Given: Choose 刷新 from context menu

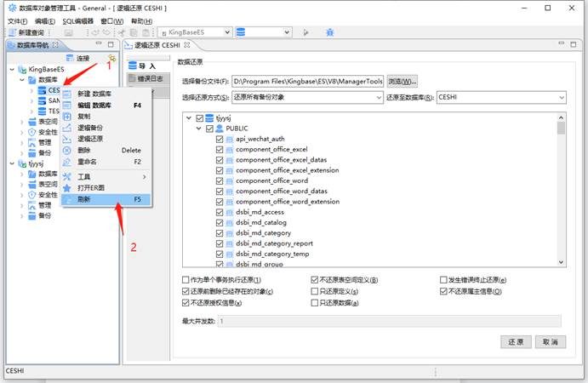Looking at the screenshot, I should (106, 199).
